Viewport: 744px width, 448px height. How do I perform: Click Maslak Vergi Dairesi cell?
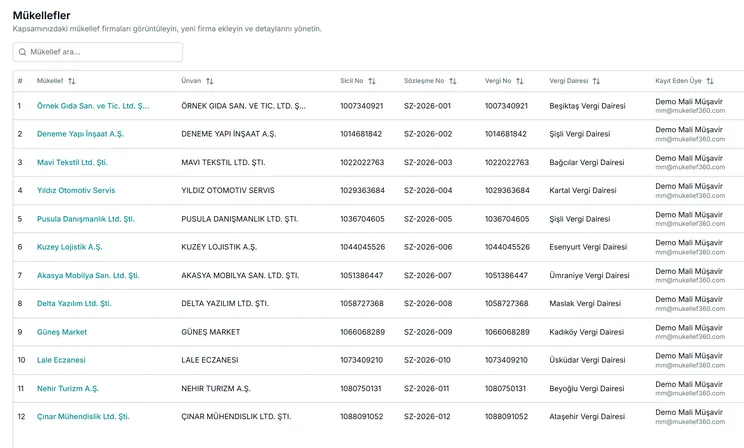tap(585, 303)
